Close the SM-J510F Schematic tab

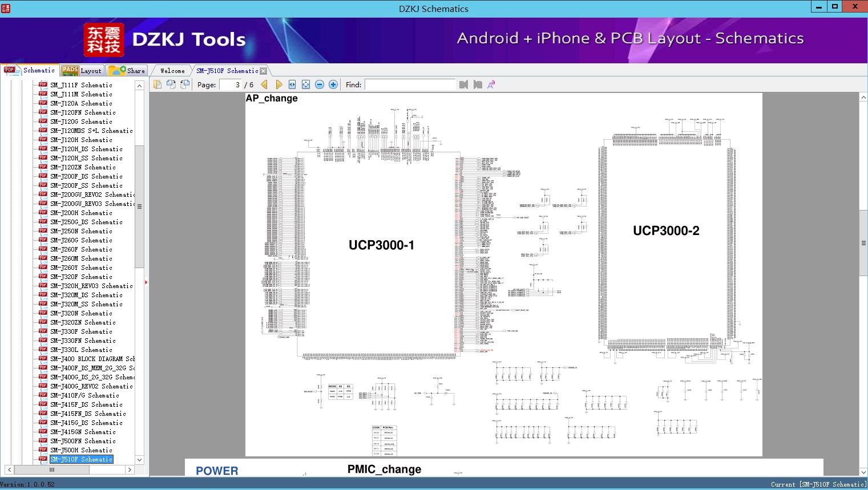(263, 71)
